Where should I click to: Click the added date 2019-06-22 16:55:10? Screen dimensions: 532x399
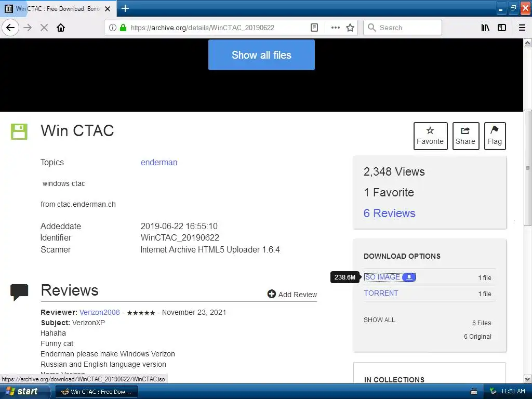tap(179, 226)
